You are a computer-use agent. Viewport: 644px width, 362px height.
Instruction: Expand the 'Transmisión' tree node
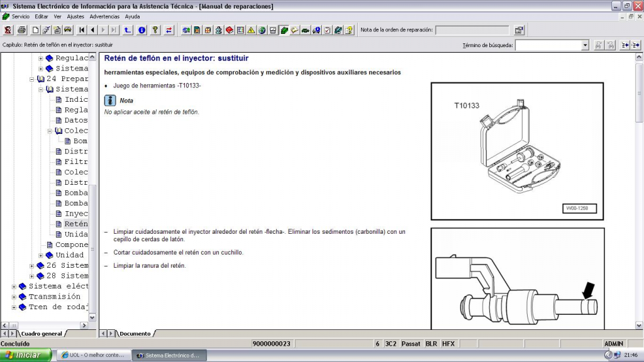(x=14, y=297)
